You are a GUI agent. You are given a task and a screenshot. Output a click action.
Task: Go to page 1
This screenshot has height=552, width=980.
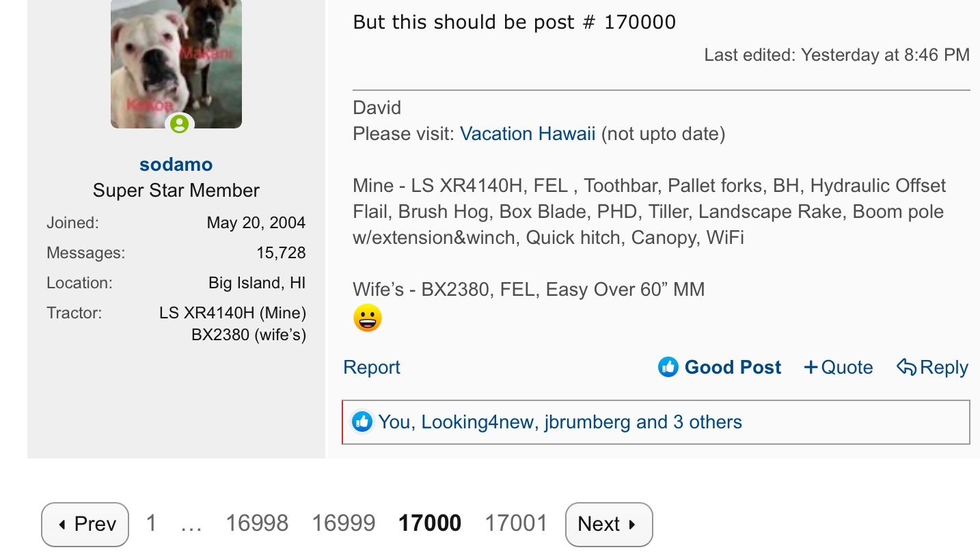tap(151, 524)
